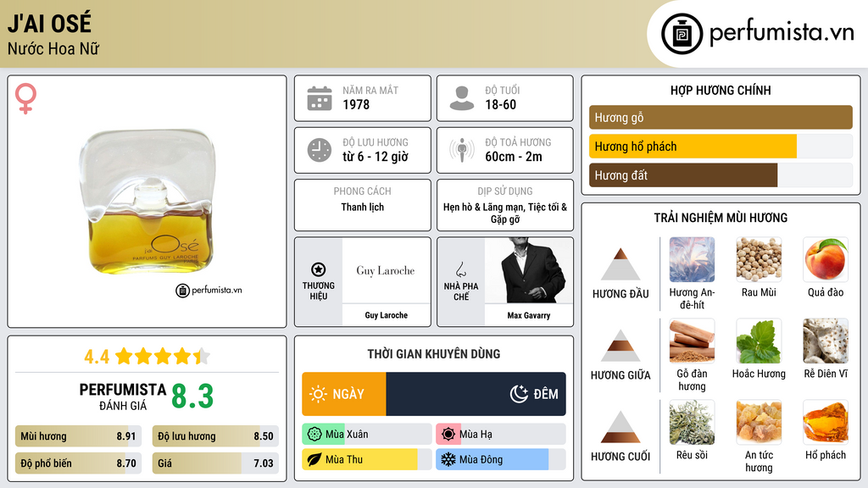
Task: Click the J'AI OSÉ title heading
Action: pos(49,23)
